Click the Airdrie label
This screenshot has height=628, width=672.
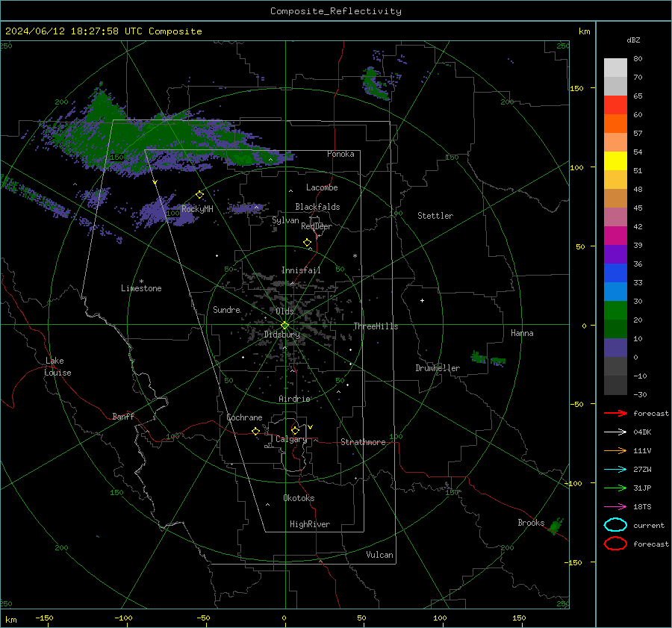click(x=294, y=399)
